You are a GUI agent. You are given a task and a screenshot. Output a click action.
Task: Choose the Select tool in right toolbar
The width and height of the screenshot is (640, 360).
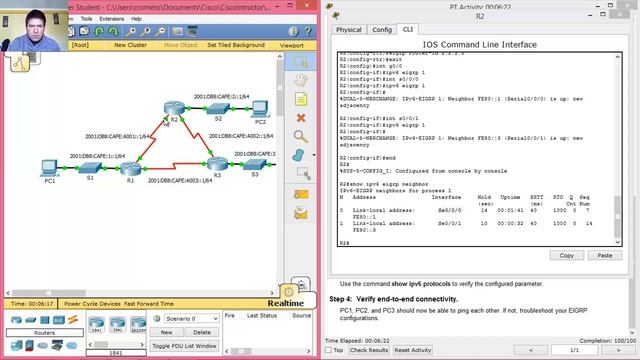point(301,62)
